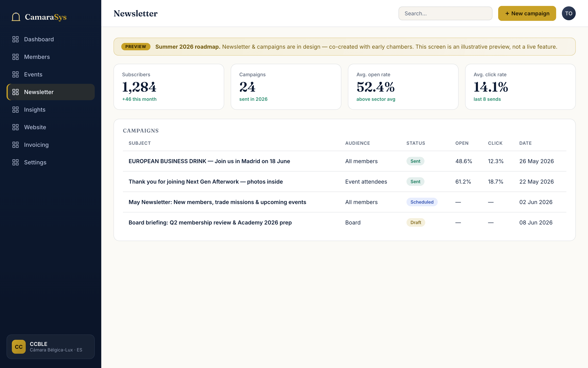Click the Website grid icon
Viewport: 588px width, 368px height.
16,127
